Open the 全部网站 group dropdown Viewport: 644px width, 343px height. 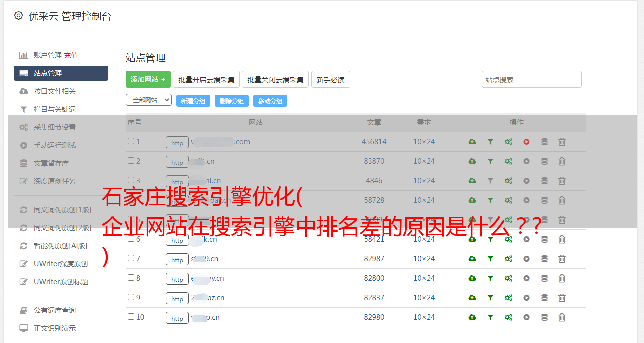pos(149,100)
